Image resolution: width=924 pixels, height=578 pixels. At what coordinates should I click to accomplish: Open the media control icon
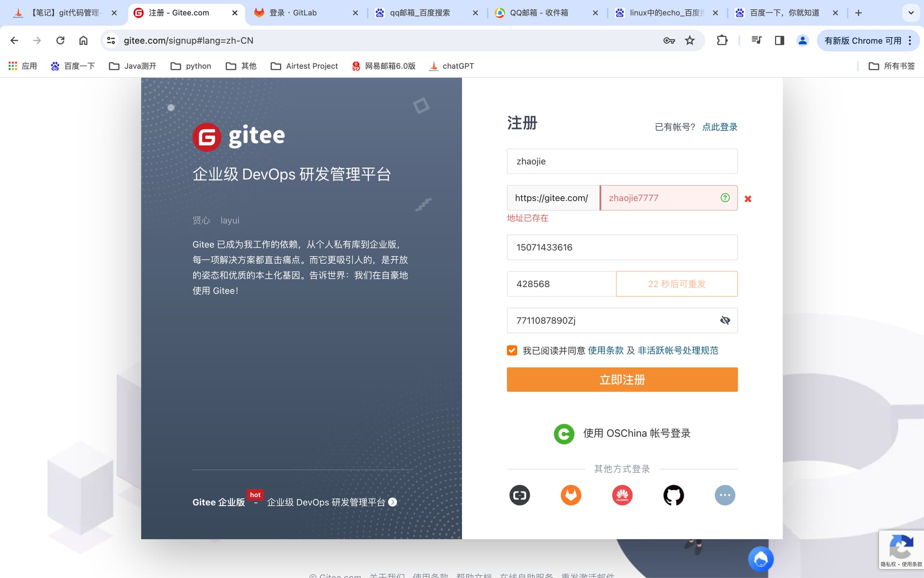coord(757,40)
